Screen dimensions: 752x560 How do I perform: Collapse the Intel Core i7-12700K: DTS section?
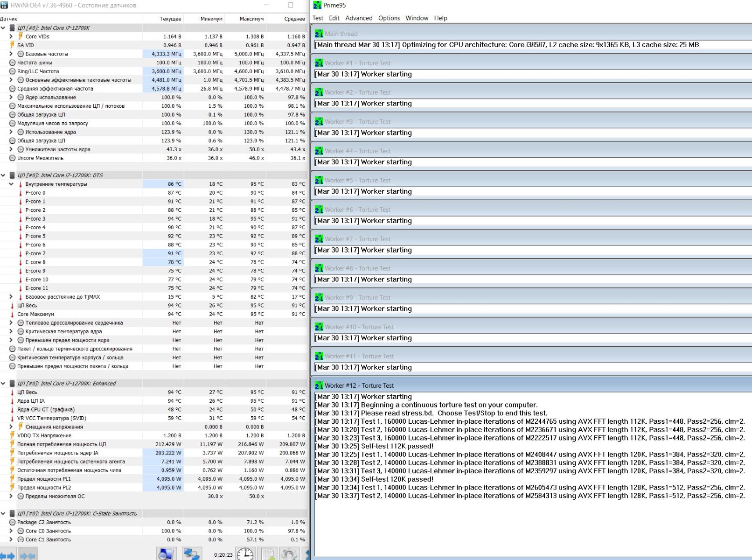pos(3,175)
